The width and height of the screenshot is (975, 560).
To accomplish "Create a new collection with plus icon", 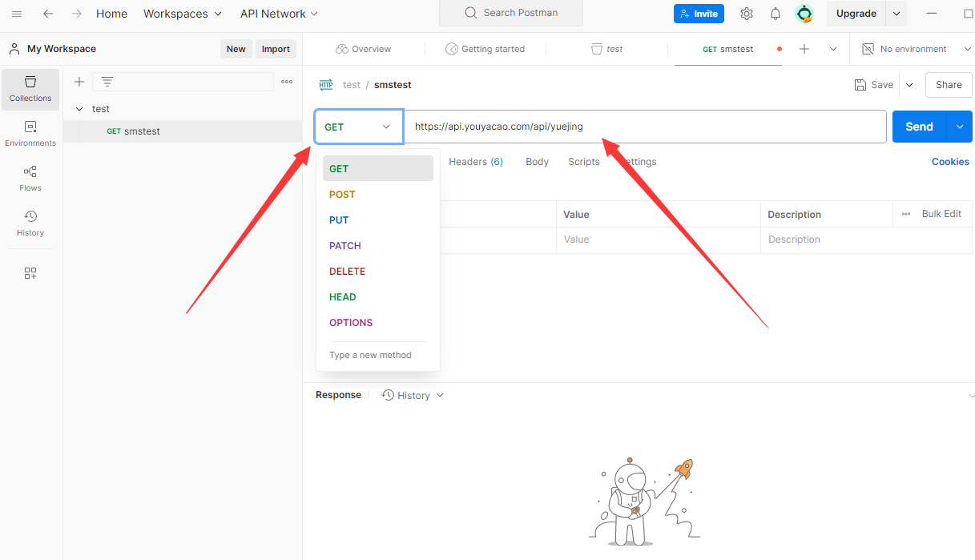I will click(x=79, y=82).
